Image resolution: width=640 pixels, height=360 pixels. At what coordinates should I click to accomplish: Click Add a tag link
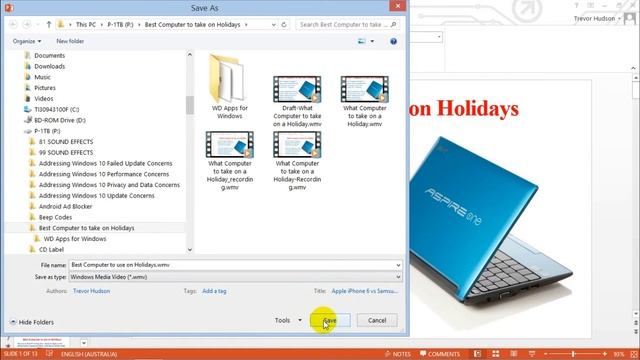(x=214, y=291)
